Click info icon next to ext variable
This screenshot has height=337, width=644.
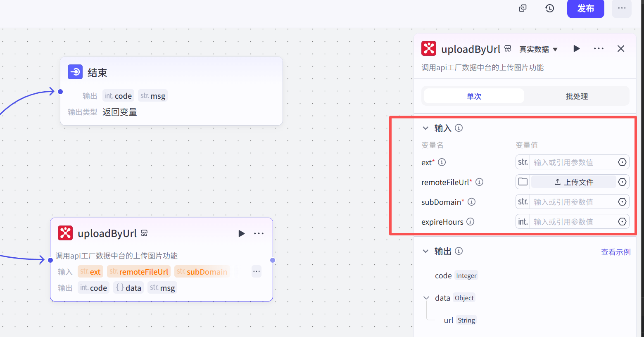[x=442, y=162]
